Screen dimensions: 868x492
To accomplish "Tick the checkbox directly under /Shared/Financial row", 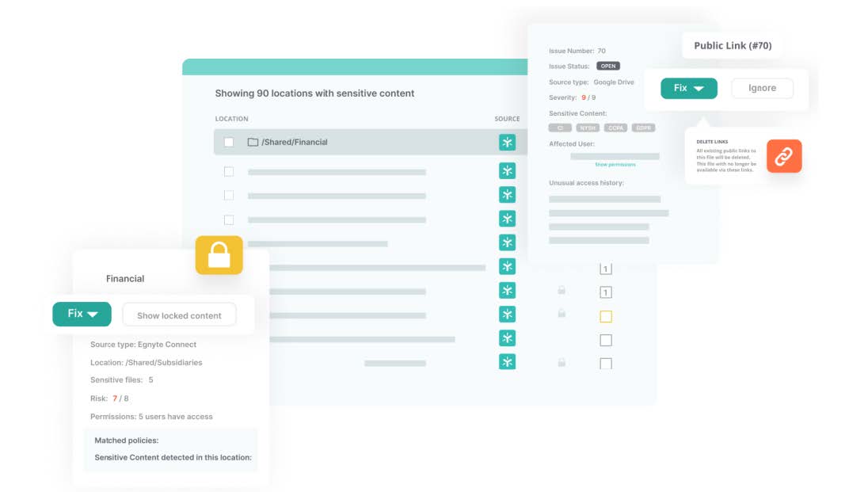I will [x=229, y=172].
